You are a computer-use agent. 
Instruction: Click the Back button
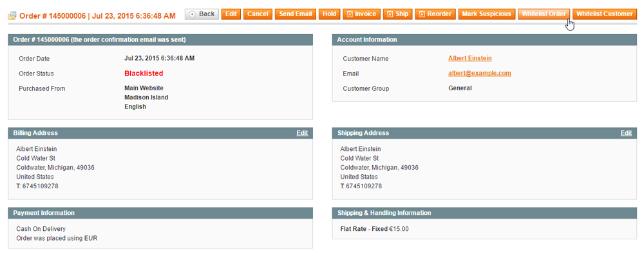202,14
